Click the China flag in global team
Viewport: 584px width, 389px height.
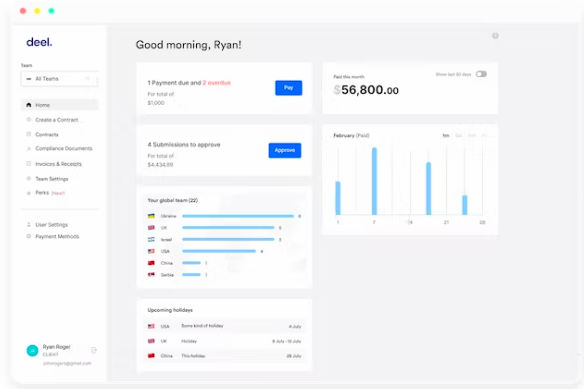(x=151, y=263)
